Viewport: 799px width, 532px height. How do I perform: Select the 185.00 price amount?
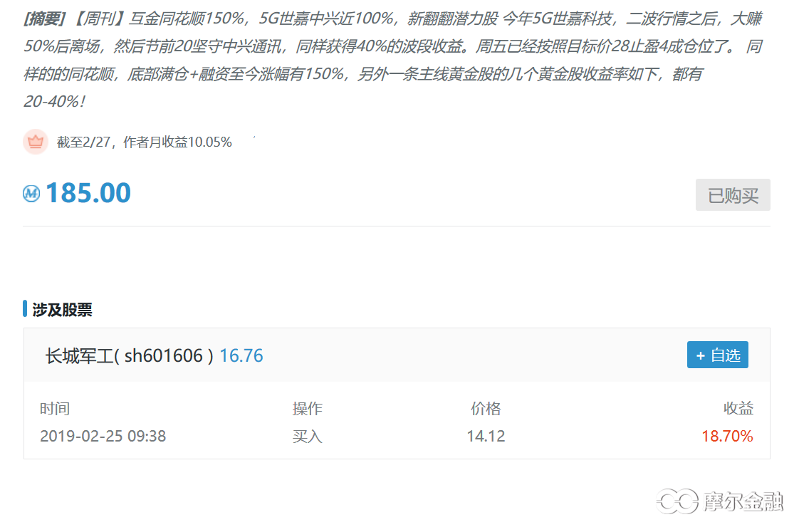pos(88,193)
